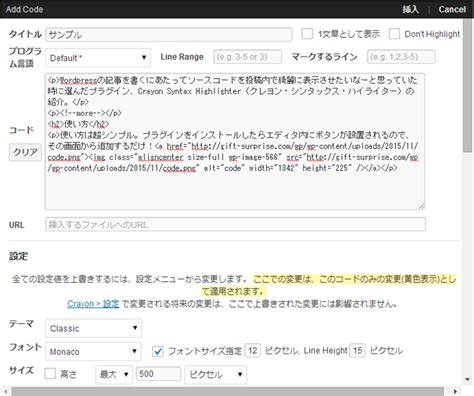This screenshot has width=474, height=396.
Task: Open the ピクセル unit dropdown
Action: (216, 375)
